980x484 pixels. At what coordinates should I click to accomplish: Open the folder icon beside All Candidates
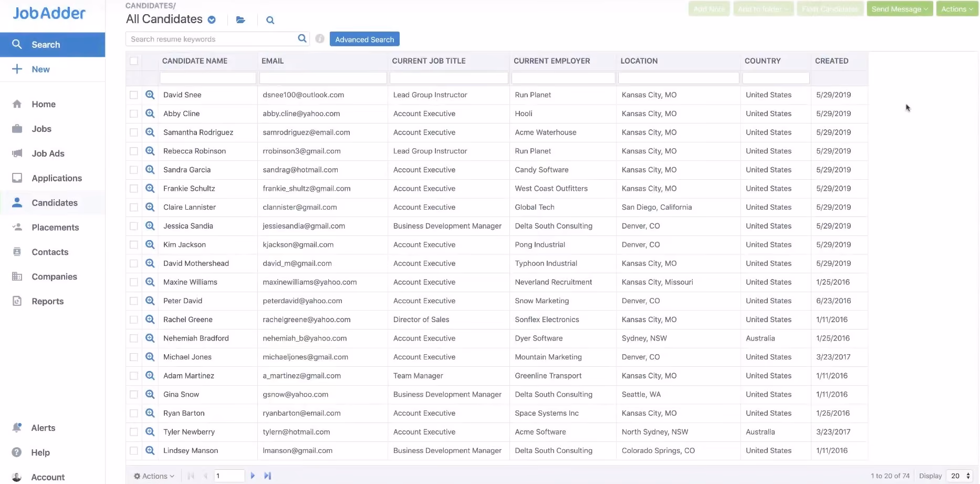[x=241, y=20]
